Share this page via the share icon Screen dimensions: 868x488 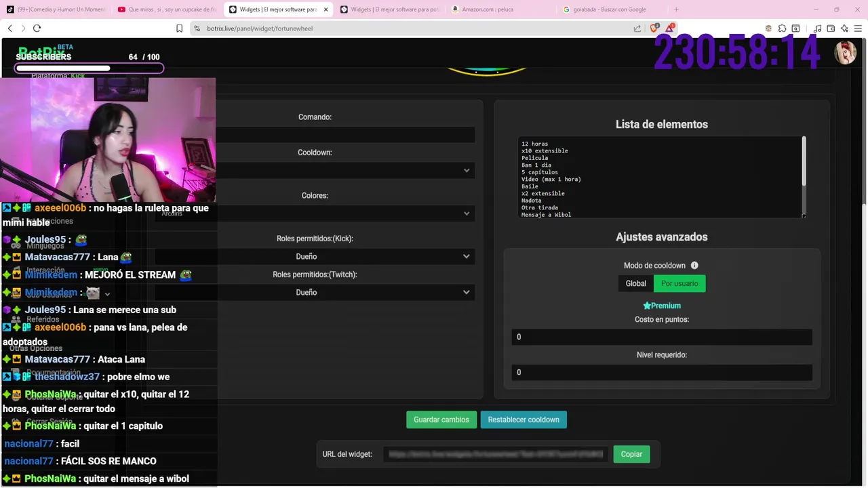pos(637,28)
